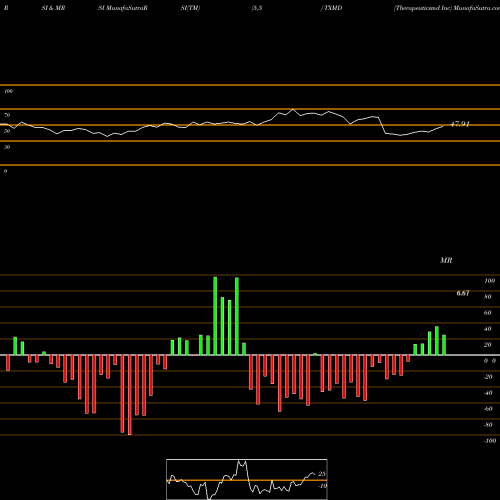Click the -19 label in the mini chart
Screen dimensions: 500x500
(x=322, y=486)
